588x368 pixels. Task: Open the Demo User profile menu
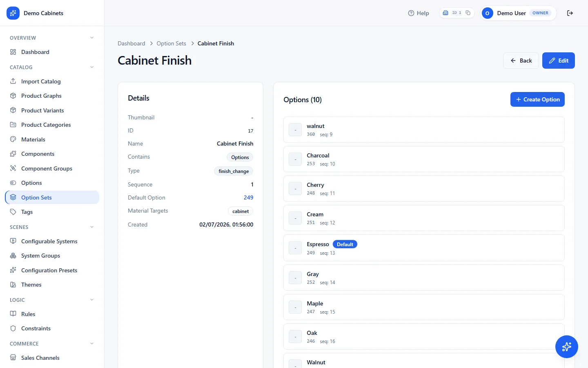point(518,13)
